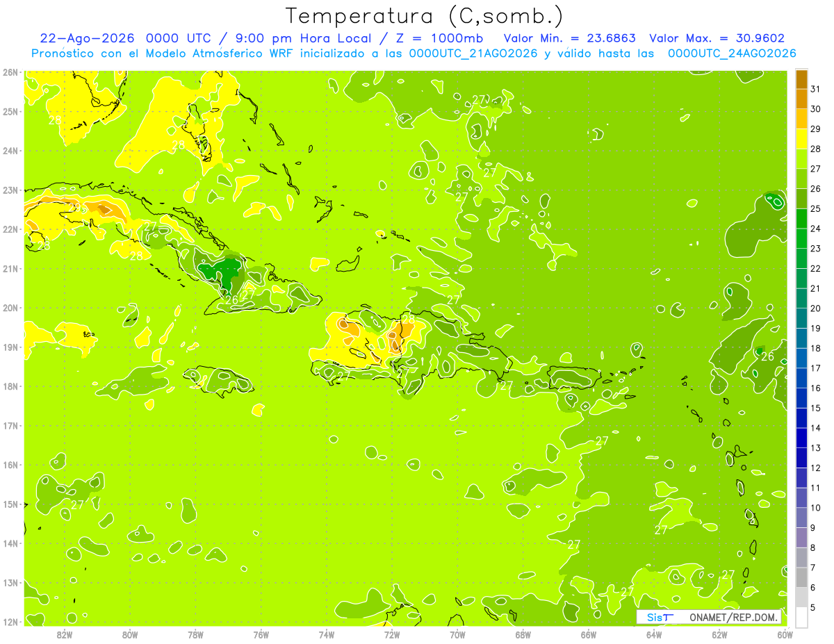Click the 10 label on the color scale

click(x=815, y=508)
